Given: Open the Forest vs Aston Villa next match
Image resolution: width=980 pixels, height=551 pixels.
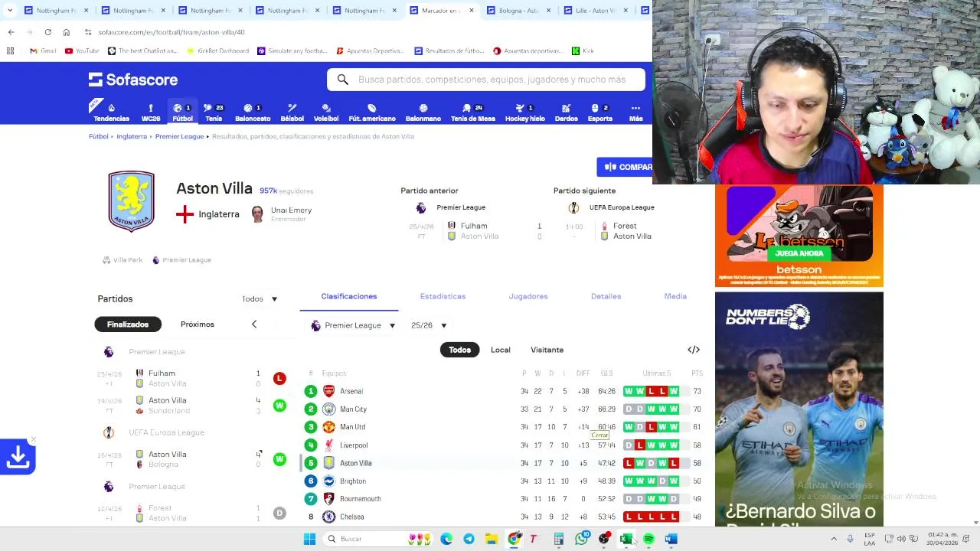Looking at the screenshot, I should pos(609,231).
